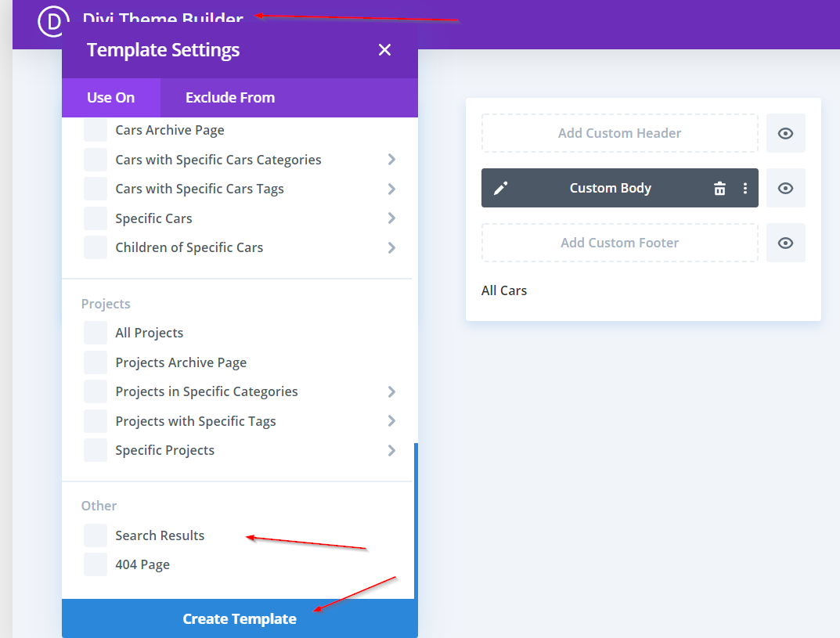Screen dimensions: 840x638
Task: Select the Use On tab
Action: point(111,98)
